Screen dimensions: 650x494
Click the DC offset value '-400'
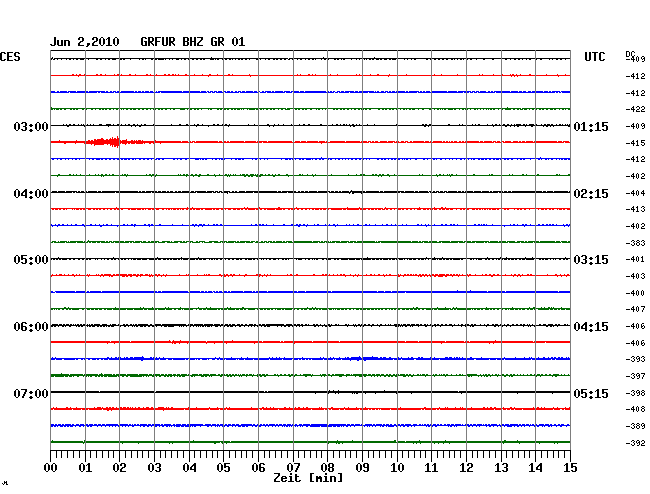tap(635, 293)
